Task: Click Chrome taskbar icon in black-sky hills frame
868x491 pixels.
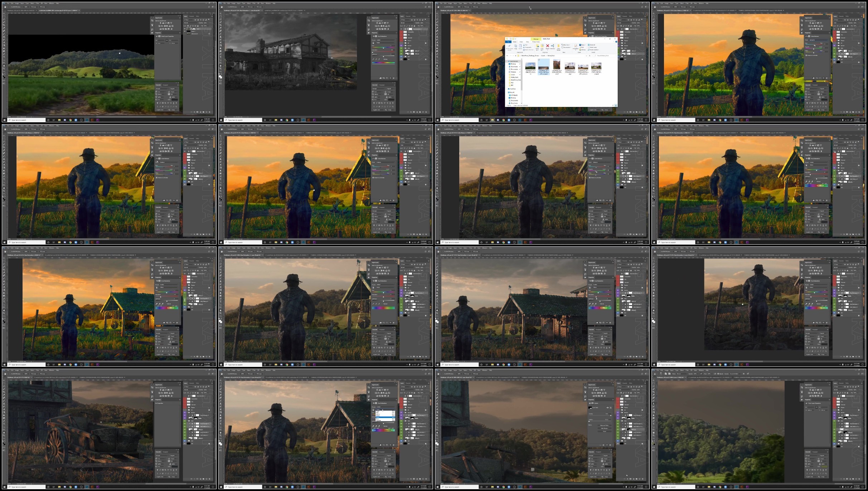Action: (x=70, y=120)
